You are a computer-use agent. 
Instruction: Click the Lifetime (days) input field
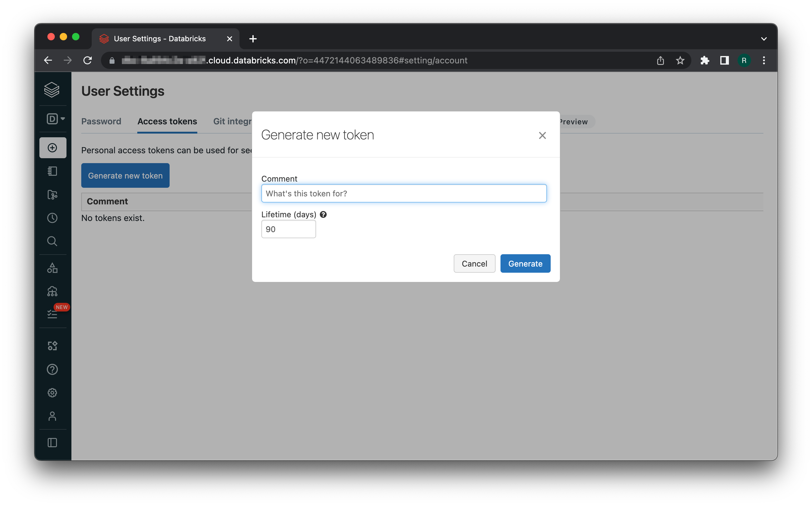288,229
